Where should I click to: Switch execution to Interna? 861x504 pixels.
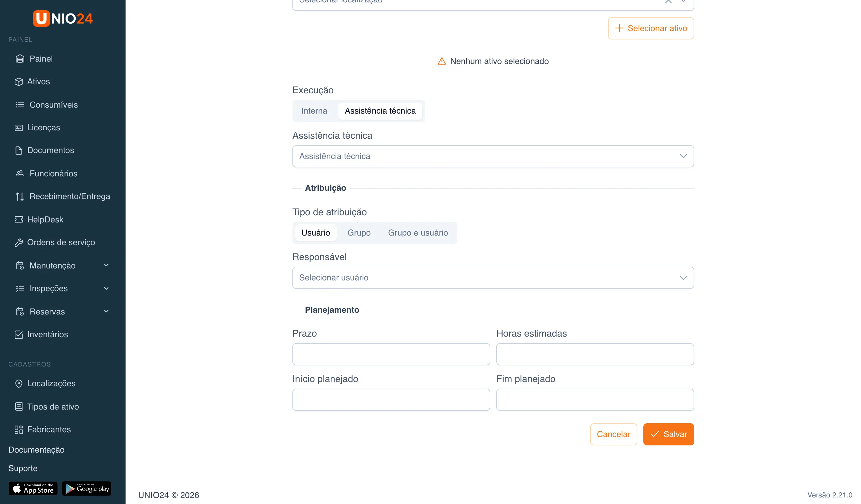[314, 111]
